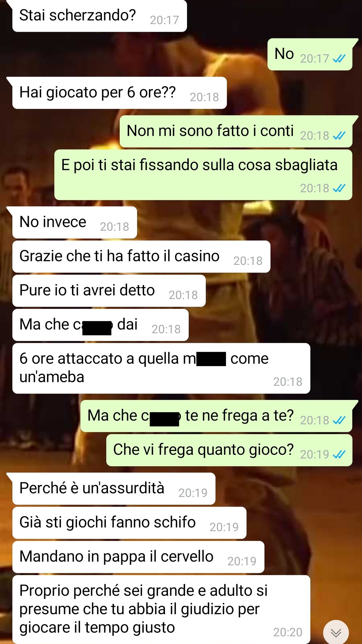Tap the ticks on 'E poi ti stai fissando' message
362x644 pixels.
click(x=339, y=188)
